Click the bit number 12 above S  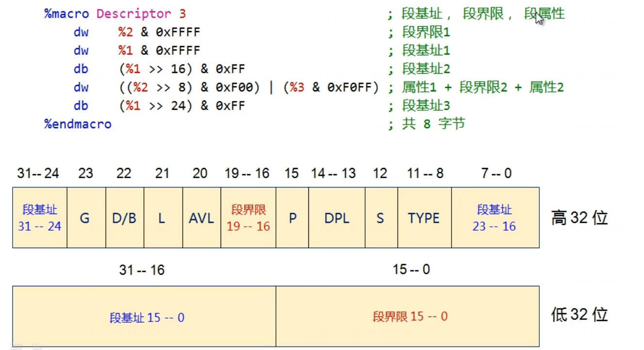[380, 173]
